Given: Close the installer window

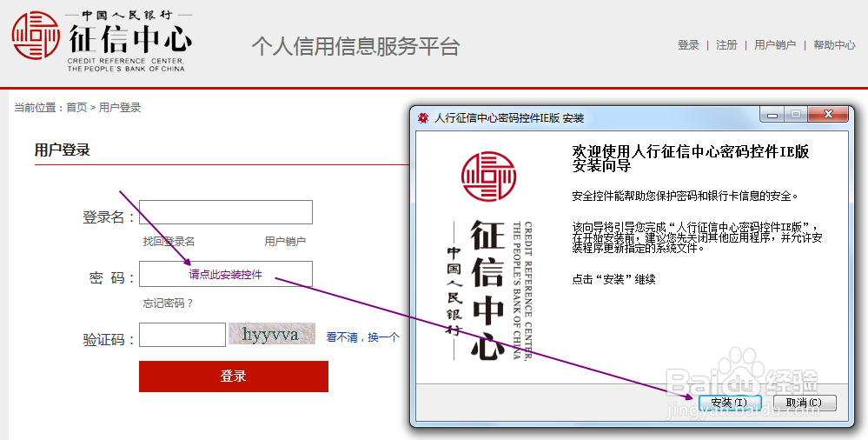Looking at the screenshot, I should click(827, 115).
